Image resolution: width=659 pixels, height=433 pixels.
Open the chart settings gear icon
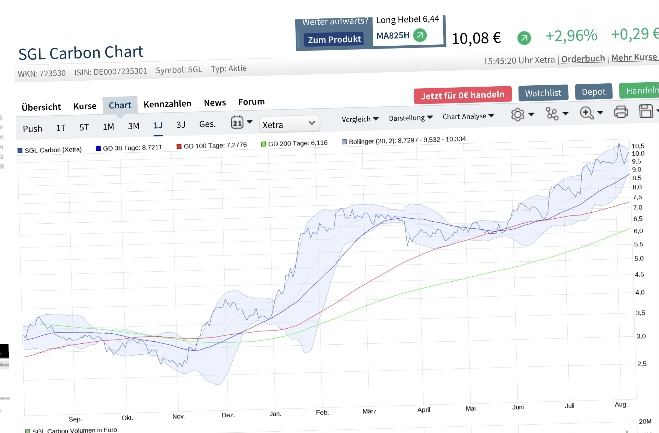pos(517,114)
